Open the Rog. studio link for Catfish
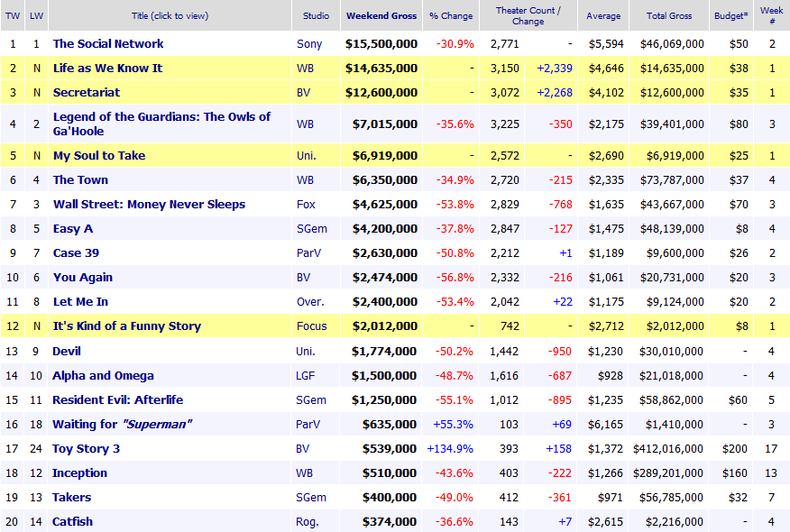790x532 pixels. coord(308,521)
